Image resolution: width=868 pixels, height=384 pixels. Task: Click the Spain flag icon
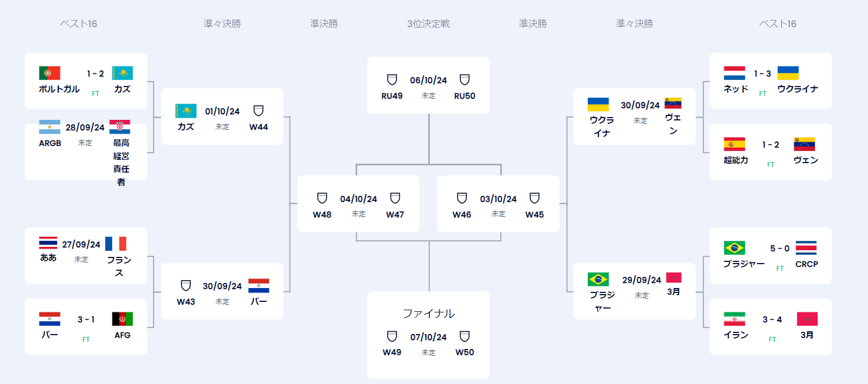734,144
